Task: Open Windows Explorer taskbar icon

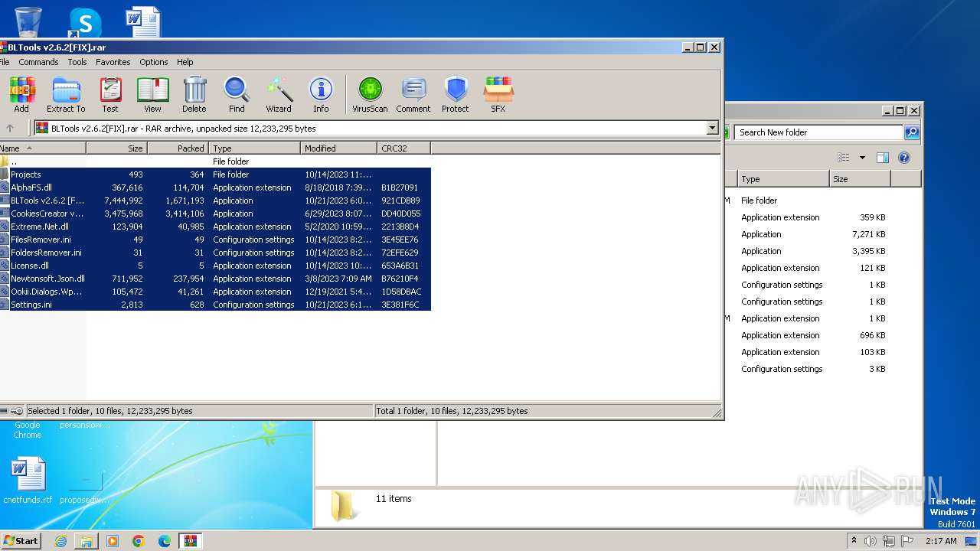Action: click(87, 541)
